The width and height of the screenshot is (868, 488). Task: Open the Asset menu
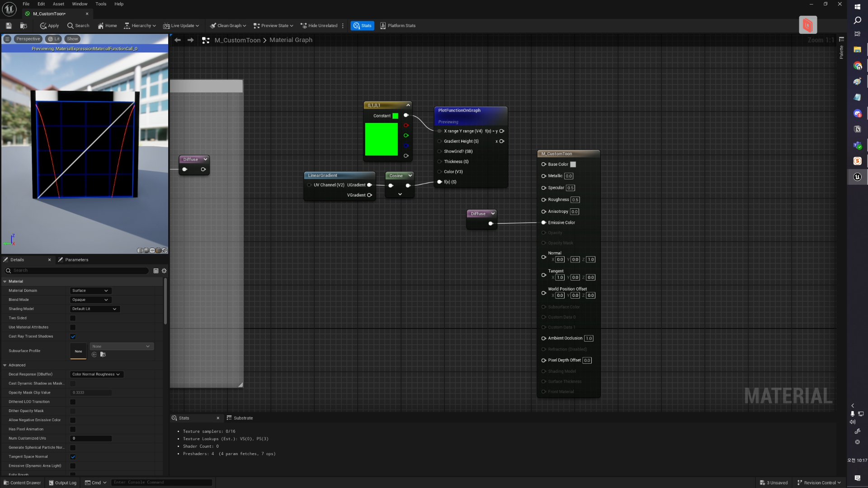(58, 4)
